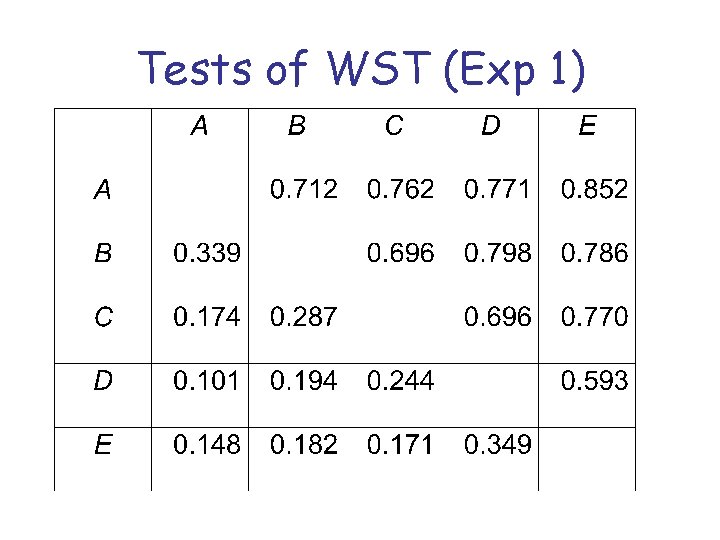Click row label B
This screenshot has width=720, height=540.
102,253
